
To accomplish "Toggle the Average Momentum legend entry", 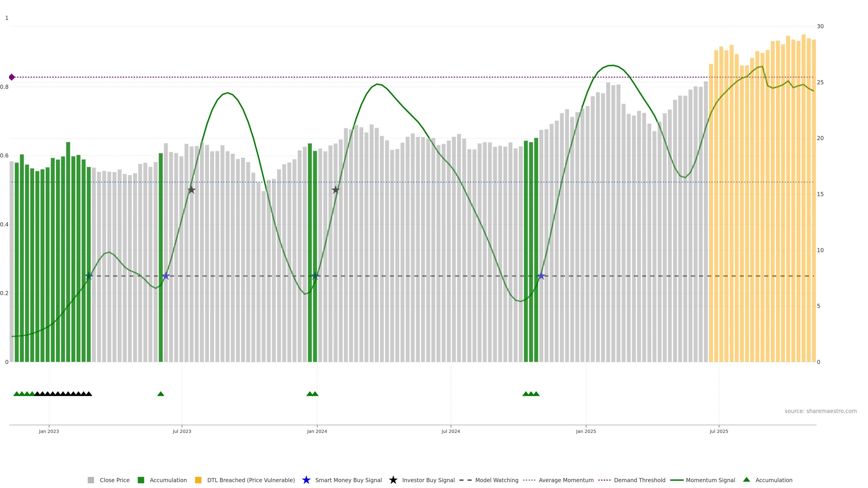I will tap(566, 480).
